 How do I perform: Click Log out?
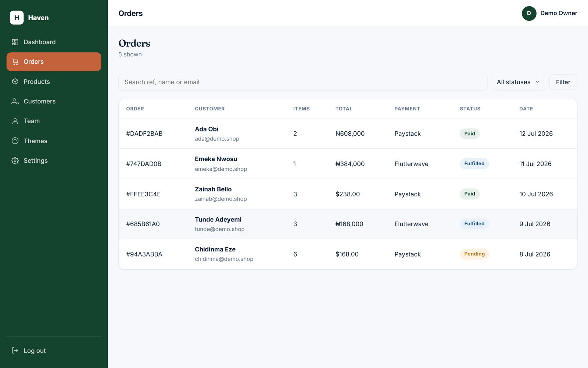click(54, 351)
